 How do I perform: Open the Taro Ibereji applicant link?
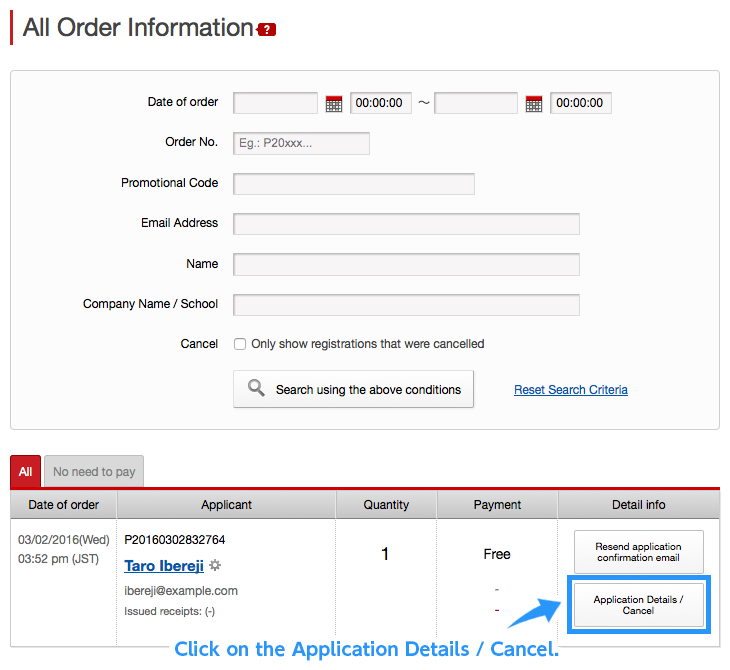[x=164, y=566]
